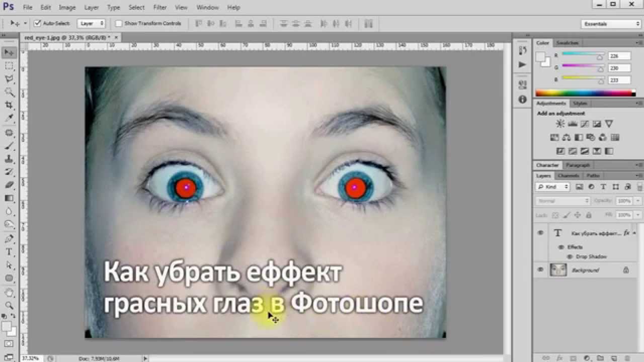Click the toolbox foreground color swatch
This screenshot has width=644, height=362.
tap(7, 327)
